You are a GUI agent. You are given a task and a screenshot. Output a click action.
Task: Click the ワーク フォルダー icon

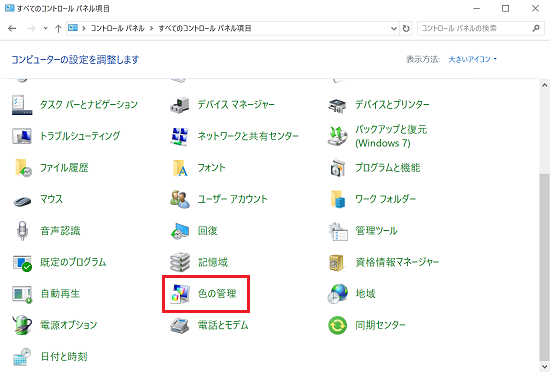tap(337, 199)
